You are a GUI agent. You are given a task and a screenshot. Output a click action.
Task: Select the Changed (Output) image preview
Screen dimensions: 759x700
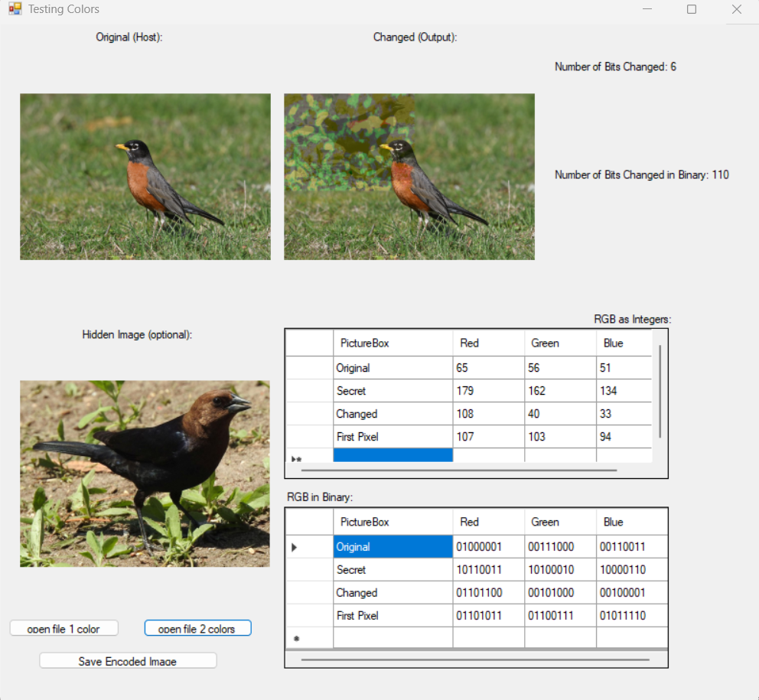[x=409, y=177]
